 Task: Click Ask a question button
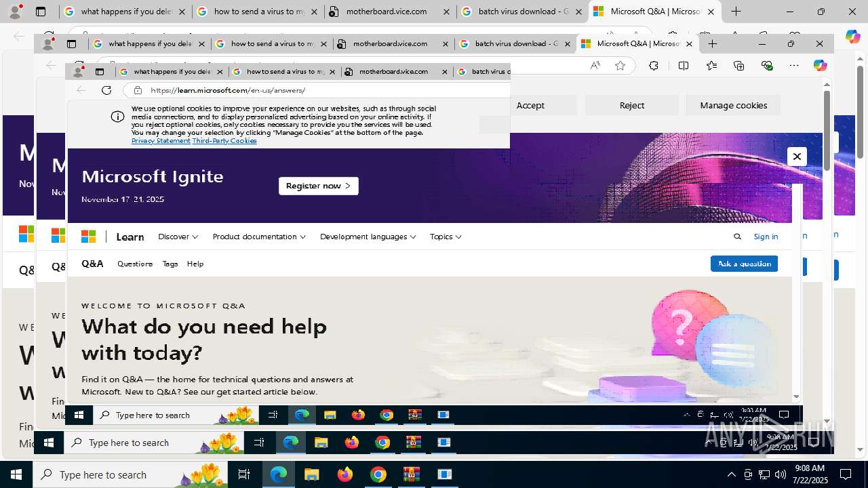click(744, 264)
